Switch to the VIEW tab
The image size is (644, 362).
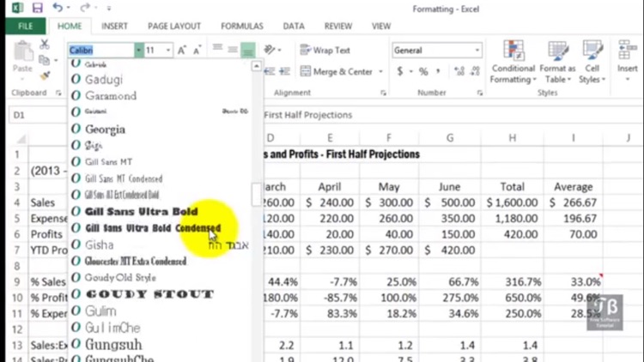381,27
